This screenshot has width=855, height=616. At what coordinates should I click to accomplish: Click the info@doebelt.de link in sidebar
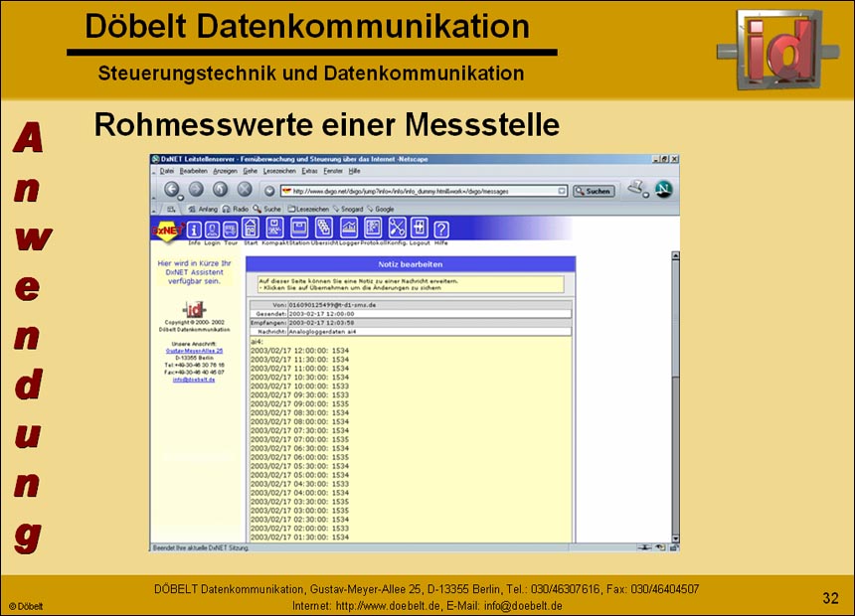coord(194,380)
